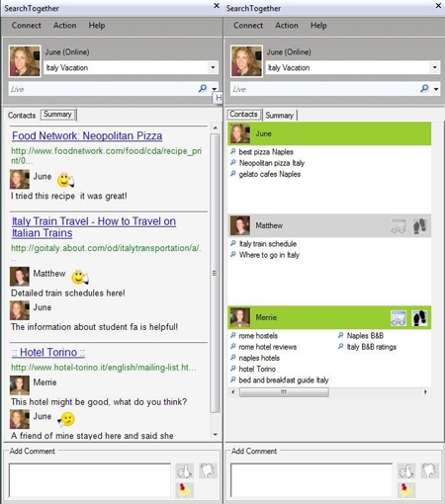Expand left Italy Vacation session dropdown
This screenshot has width=445, height=504.
click(213, 67)
